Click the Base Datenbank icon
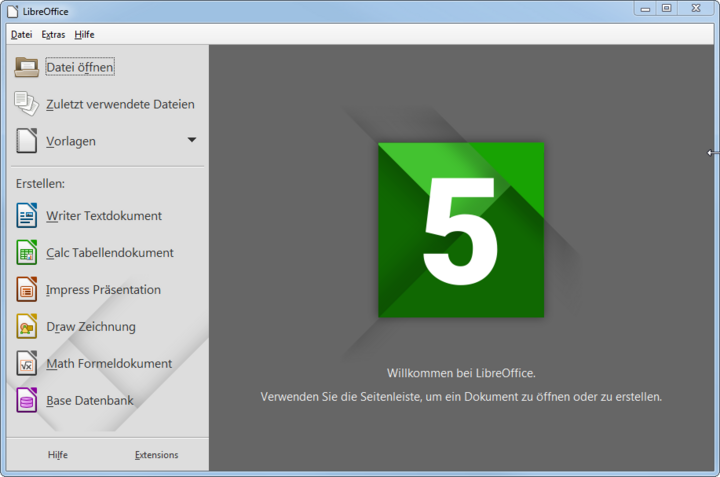This screenshot has height=477, width=720. (x=27, y=400)
